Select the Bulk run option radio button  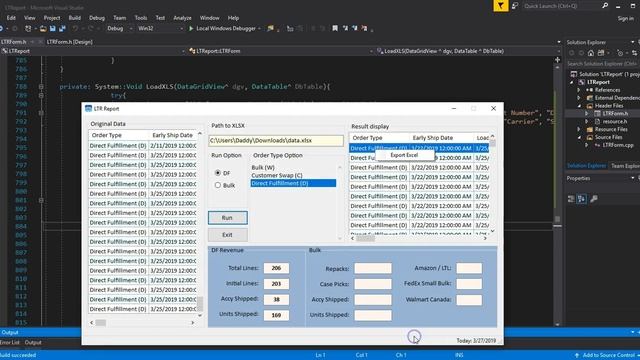[x=218, y=185]
